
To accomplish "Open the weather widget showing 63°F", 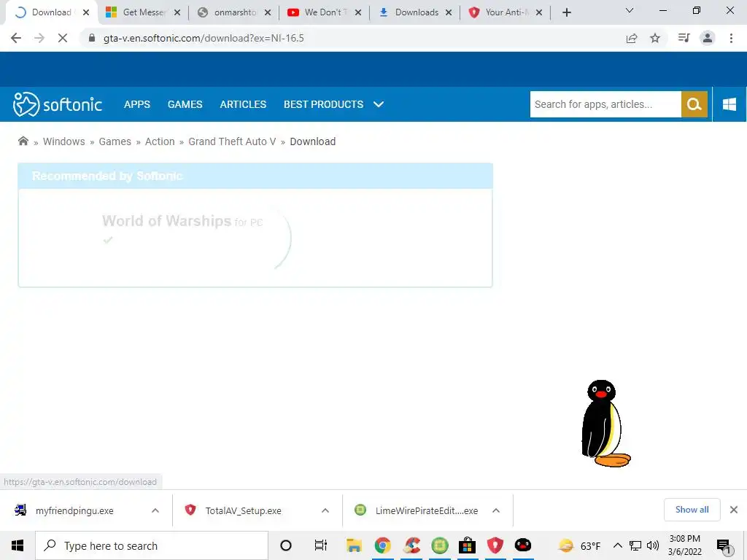I will pyautogui.click(x=579, y=545).
